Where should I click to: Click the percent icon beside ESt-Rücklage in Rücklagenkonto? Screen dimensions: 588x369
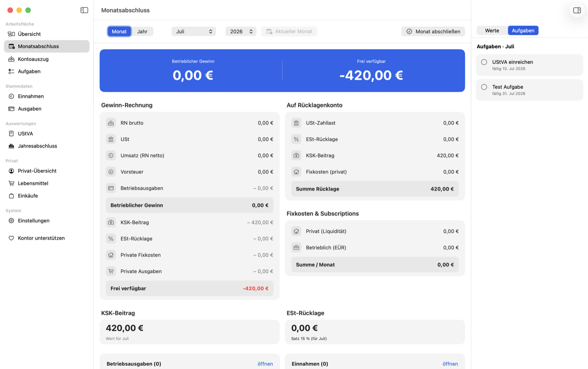(296, 139)
